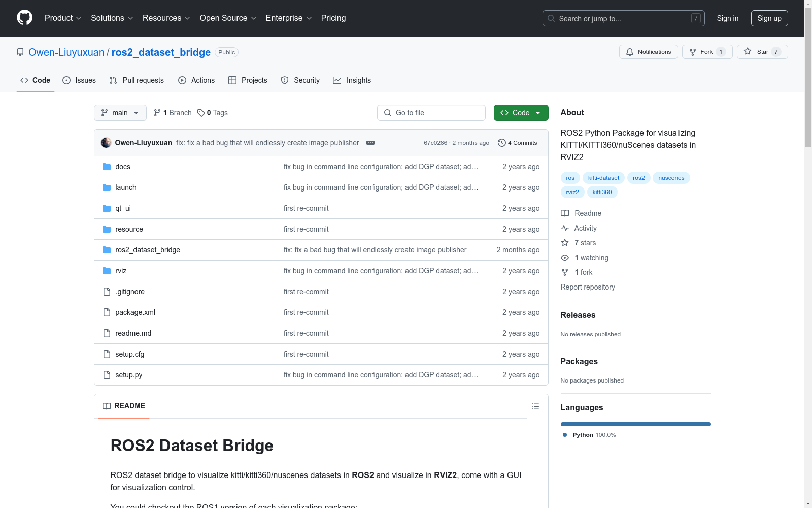Click the Go to file search field
The width and height of the screenshot is (812, 508).
click(x=431, y=113)
